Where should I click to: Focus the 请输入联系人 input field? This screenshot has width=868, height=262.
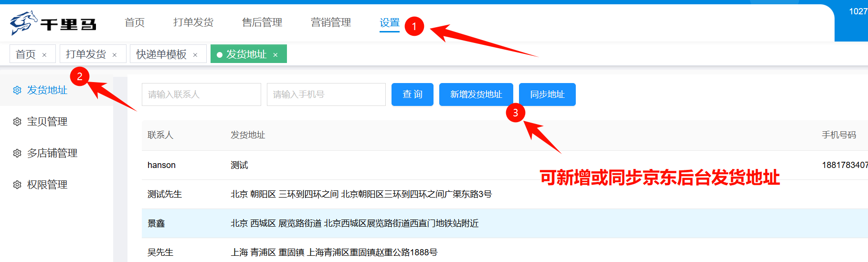click(201, 94)
